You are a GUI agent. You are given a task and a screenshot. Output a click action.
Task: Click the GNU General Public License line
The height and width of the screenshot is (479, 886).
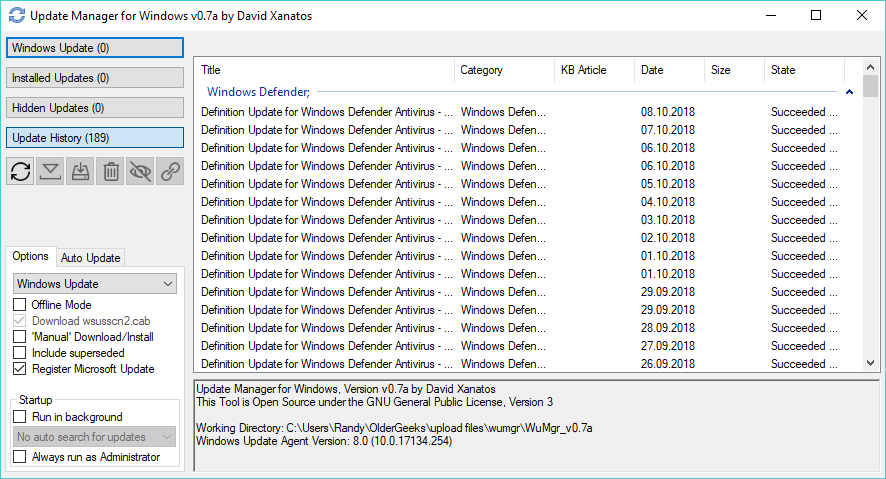(374, 402)
